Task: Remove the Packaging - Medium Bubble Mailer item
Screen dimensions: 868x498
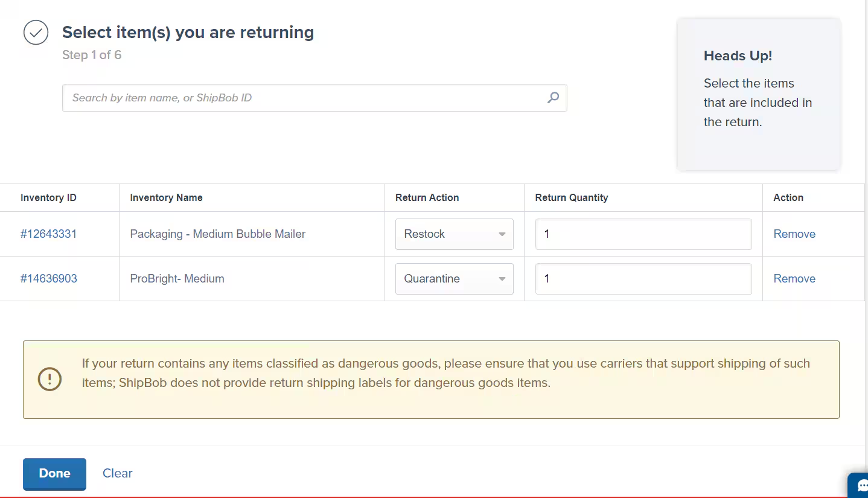Action: point(794,234)
